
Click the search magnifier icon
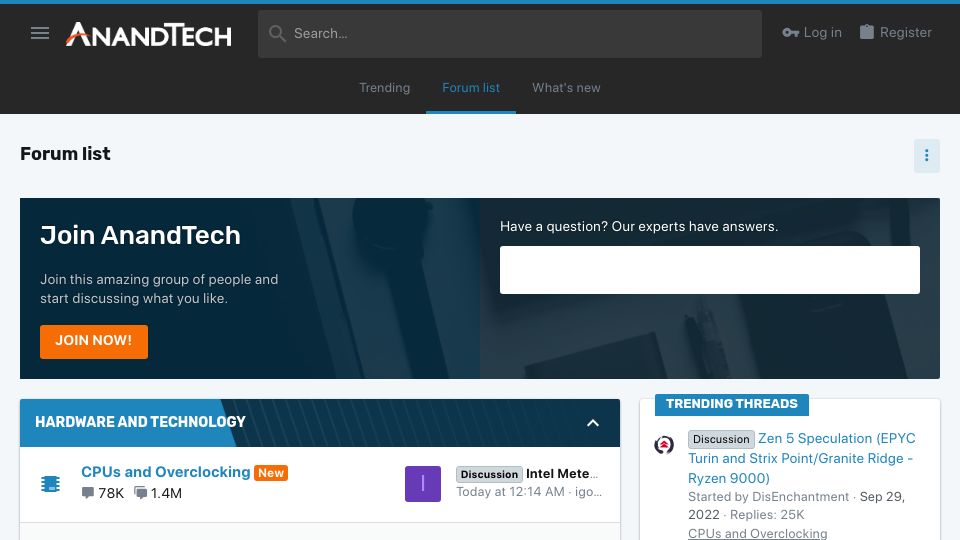point(277,34)
